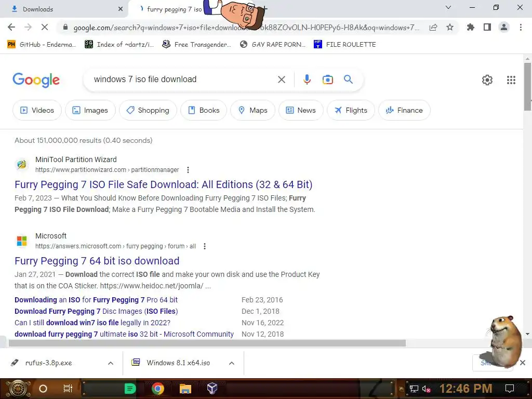Open the Chrome profile avatar
Screen dimensions: 532x399
[x=504, y=27]
